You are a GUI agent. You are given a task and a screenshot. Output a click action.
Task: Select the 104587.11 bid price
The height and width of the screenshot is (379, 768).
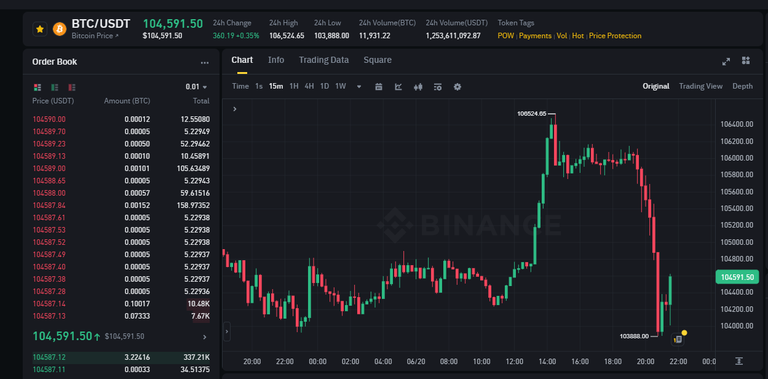pyautogui.click(x=49, y=369)
